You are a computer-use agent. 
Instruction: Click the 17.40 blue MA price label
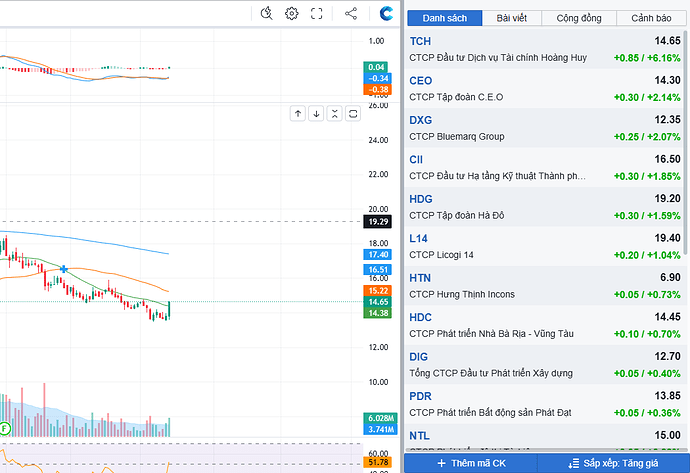[x=378, y=255]
